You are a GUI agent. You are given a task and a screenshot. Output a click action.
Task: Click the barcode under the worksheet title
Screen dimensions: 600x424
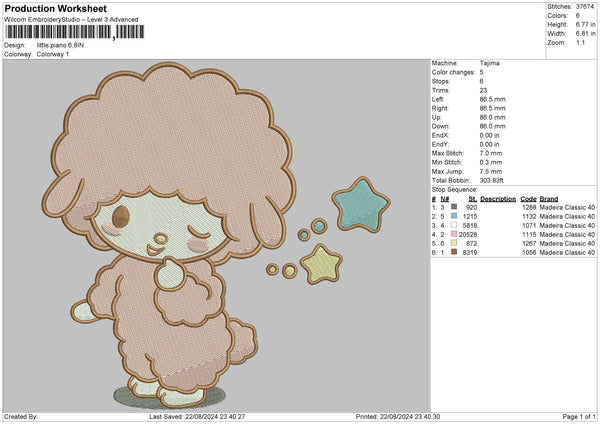click(x=58, y=33)
